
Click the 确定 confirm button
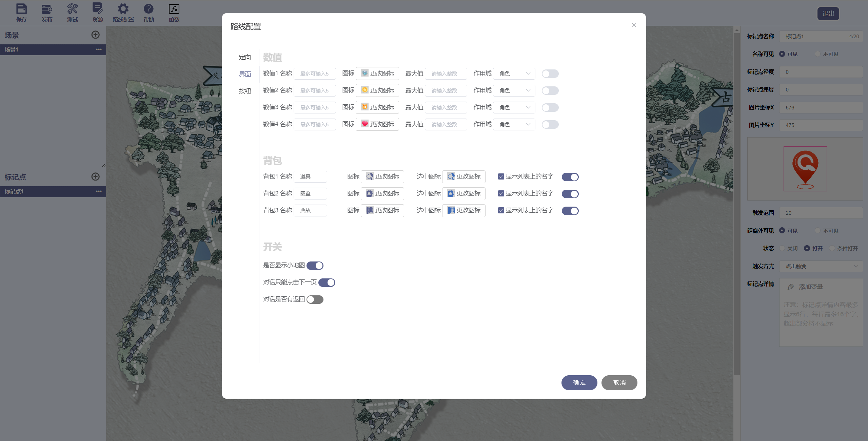tap(579, 383)
